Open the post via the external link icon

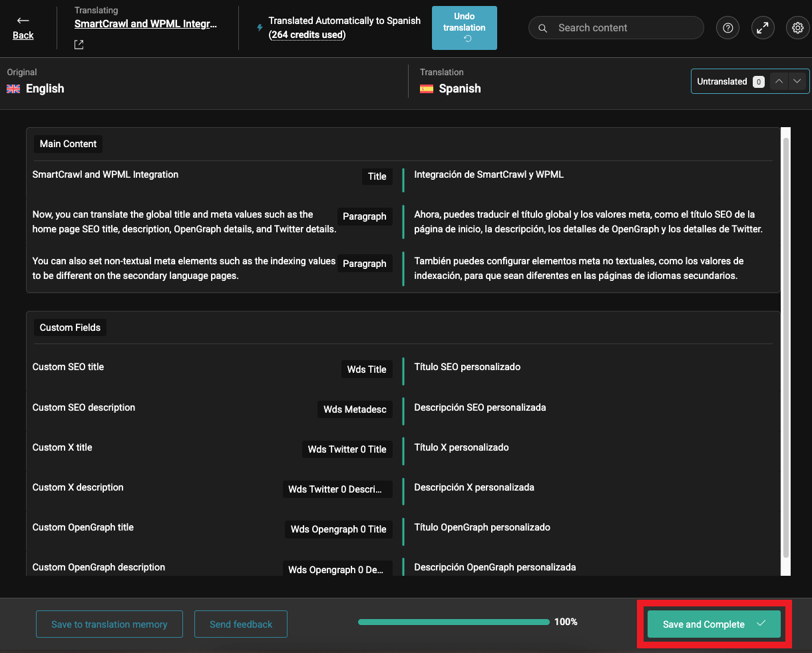click(78, 44)
